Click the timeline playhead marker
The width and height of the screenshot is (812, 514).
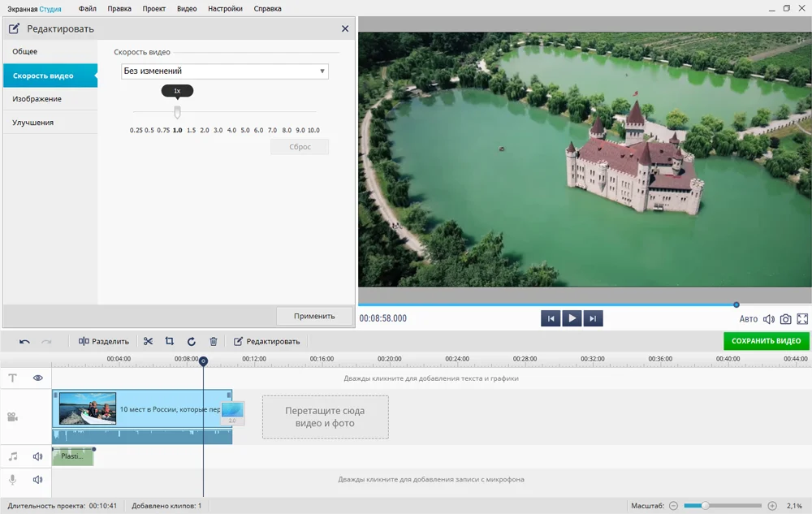pyautogui.click(x=204, y=361)
